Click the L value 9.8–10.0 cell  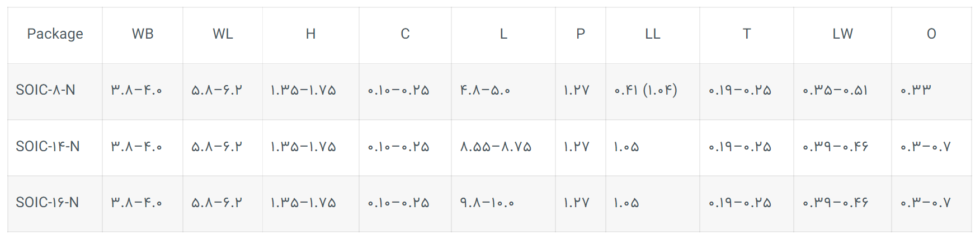coord(487,203)
